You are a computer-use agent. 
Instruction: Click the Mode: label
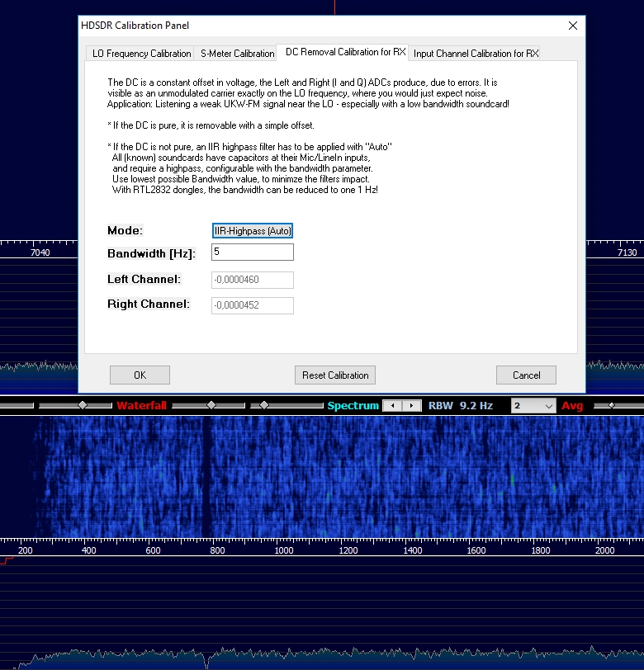125,230
